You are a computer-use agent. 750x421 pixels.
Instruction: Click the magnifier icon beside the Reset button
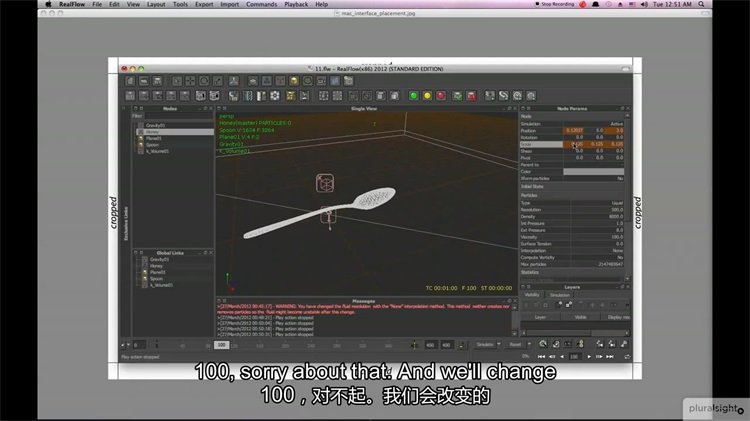[x=543, y=344]
